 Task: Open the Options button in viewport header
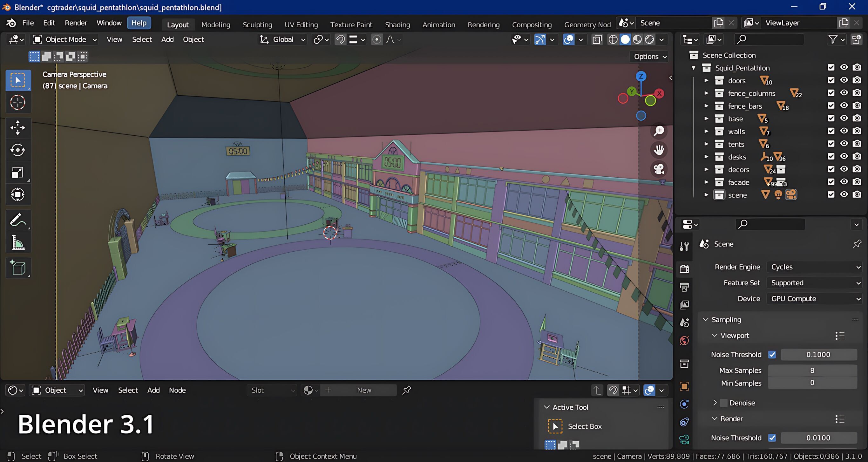click(650, 57)
